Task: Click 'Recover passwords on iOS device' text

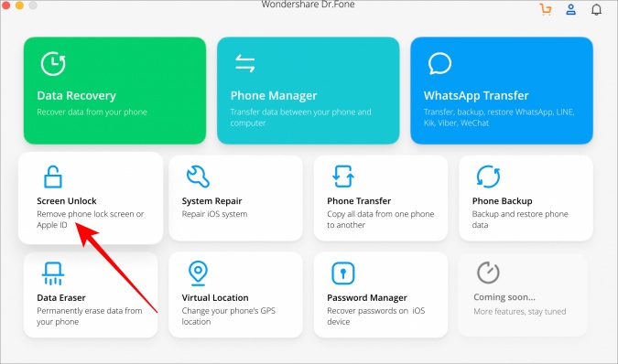Action: [x=376, y=316]
